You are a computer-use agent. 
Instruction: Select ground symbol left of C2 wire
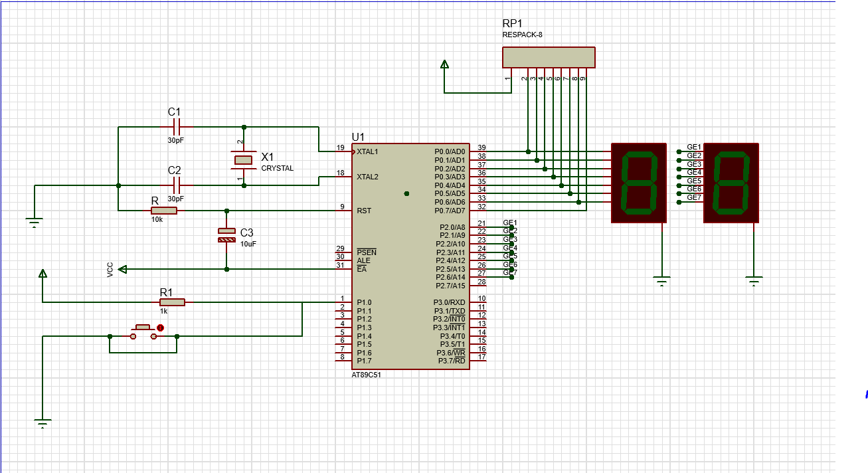pos(35,222)
